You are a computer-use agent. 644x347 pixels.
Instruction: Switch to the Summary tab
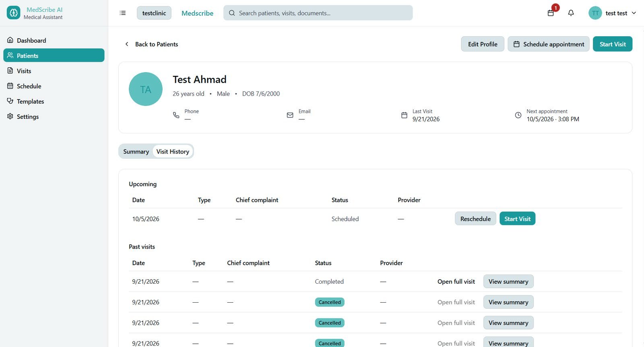(x=136, y=152)
